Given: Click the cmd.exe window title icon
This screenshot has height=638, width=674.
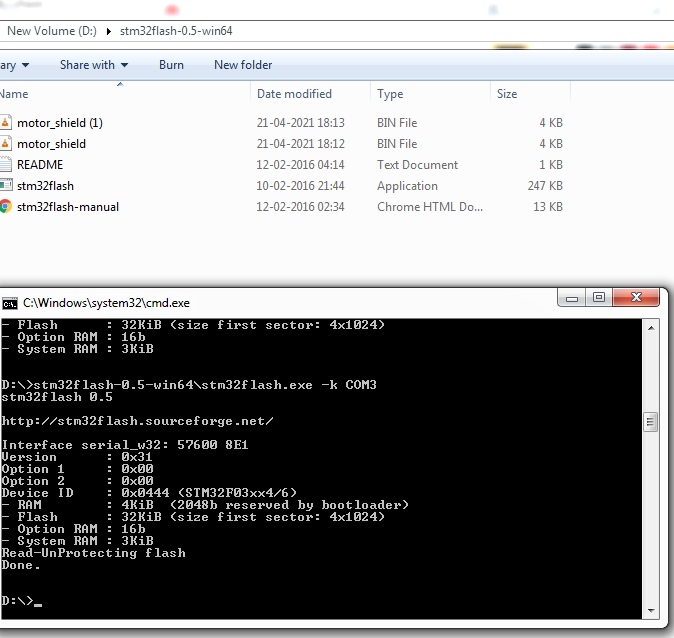Looking at the screenshot, I should pos(9,304).
